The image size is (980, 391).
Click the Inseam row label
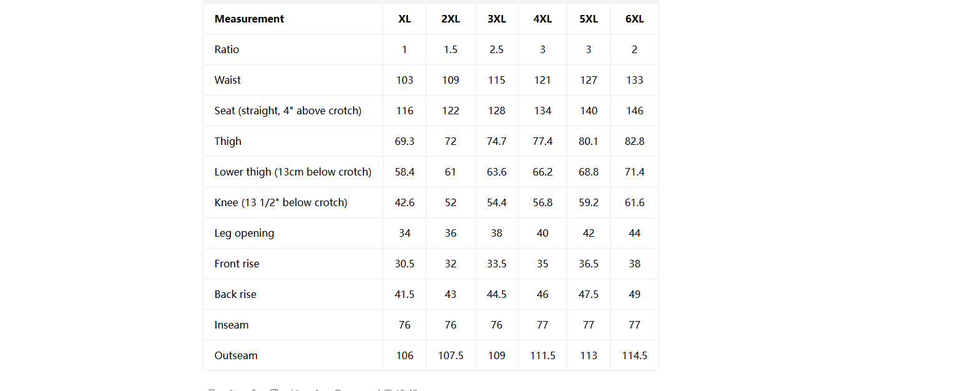[x=232, y=325]
